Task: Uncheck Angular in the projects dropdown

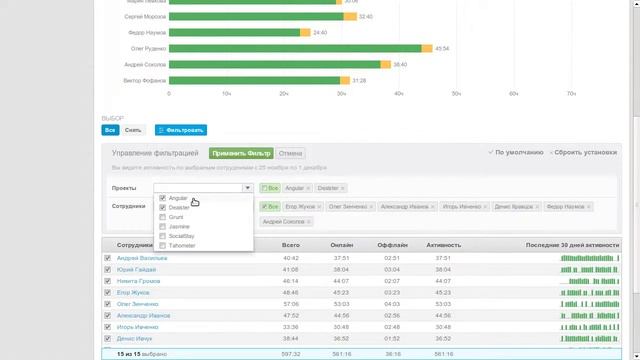Action: (162, 198)
